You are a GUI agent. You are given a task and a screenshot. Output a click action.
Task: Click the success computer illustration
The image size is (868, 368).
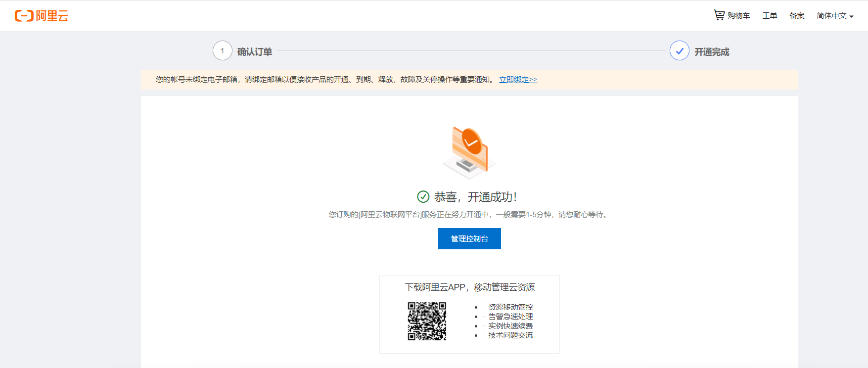[469, 152]
